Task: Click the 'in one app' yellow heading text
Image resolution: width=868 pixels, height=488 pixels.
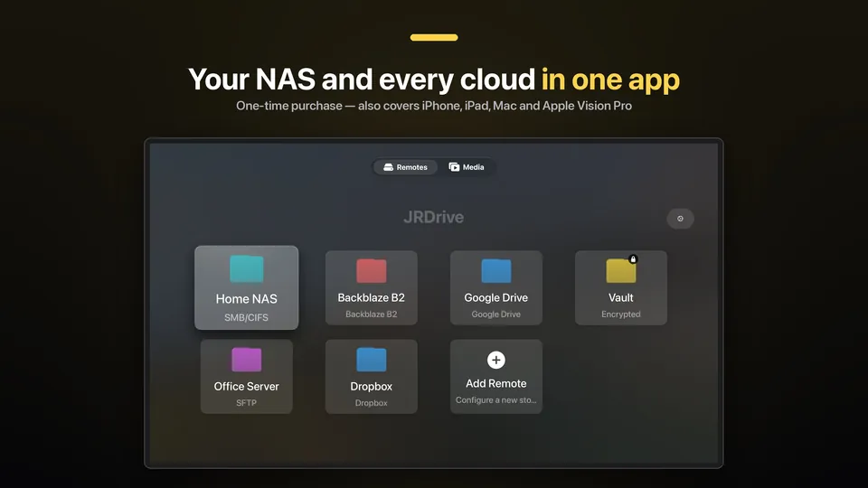Action: point(610,80)
